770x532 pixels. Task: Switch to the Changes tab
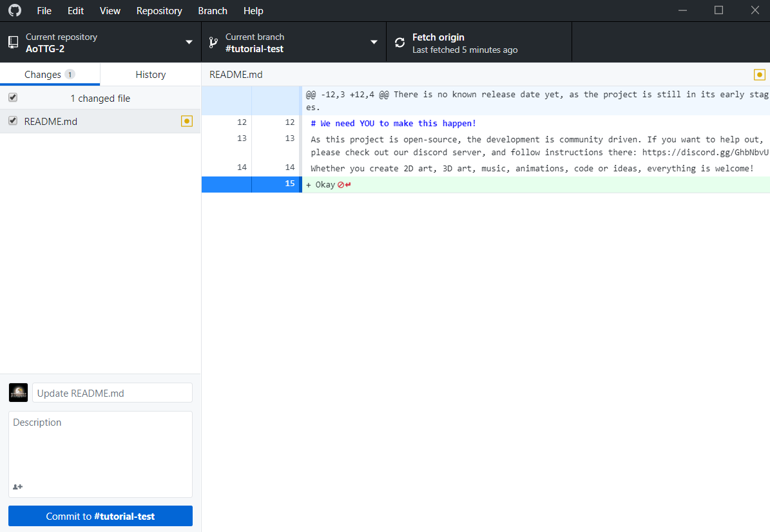(50, 75)
